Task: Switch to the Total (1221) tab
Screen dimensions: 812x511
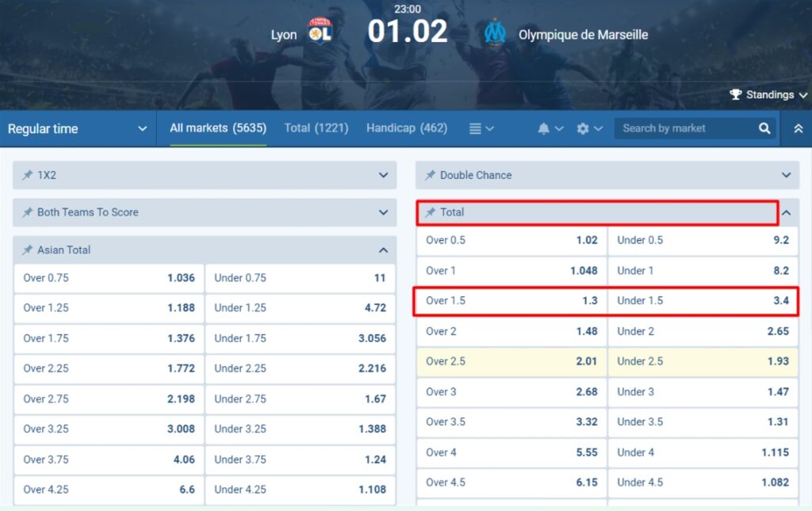Action: point(316,128)
